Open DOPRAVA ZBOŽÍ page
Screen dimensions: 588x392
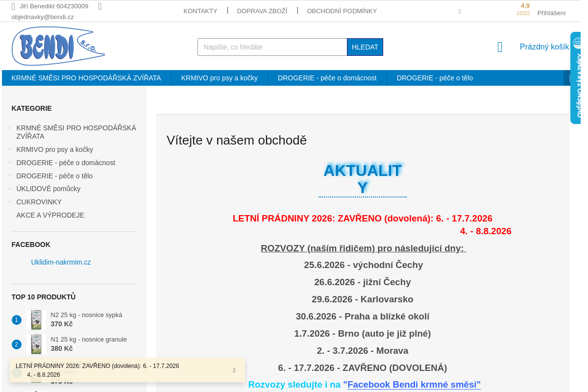pos(262,11)
